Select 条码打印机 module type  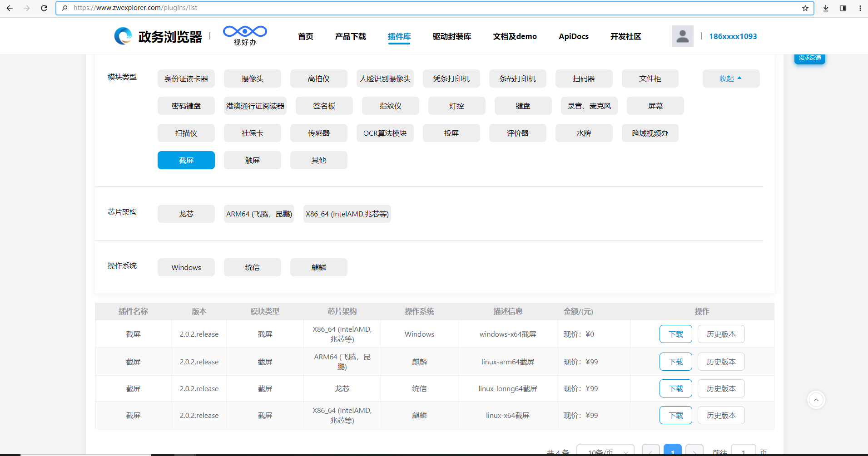518,78
